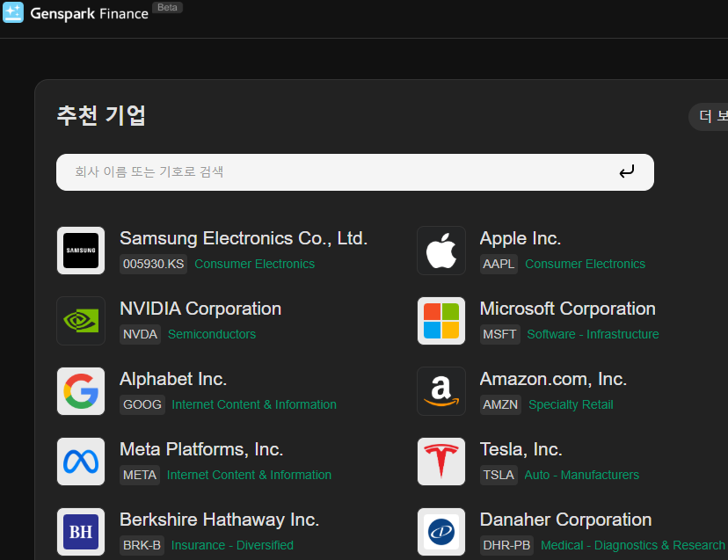The width and height of the screenshot is (728, 560).
Task: Click the Genspark Finance title text
Action: click(89, 14)
